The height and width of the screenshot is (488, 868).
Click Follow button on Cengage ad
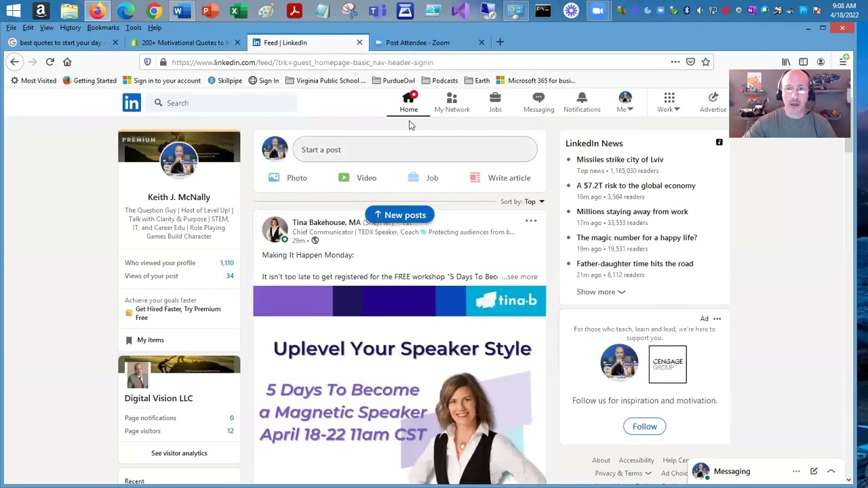pos(645,426)
